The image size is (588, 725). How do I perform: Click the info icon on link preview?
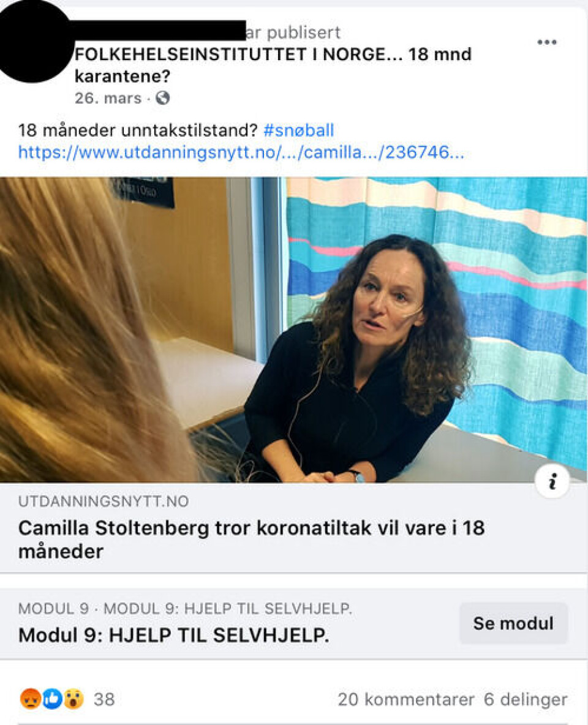552,481
